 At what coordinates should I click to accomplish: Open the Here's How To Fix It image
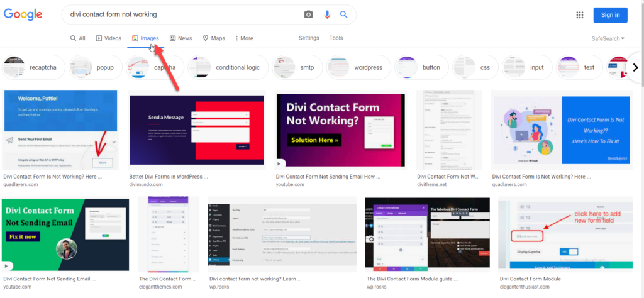pos(562,130)
